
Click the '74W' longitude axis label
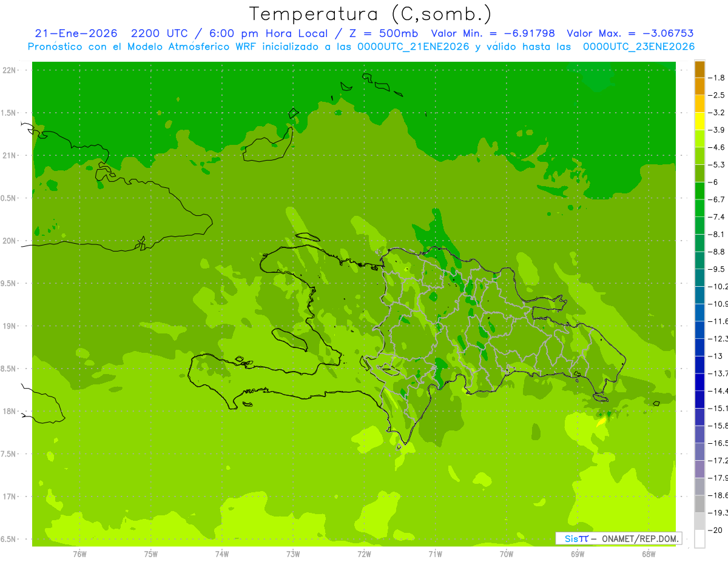222,554
